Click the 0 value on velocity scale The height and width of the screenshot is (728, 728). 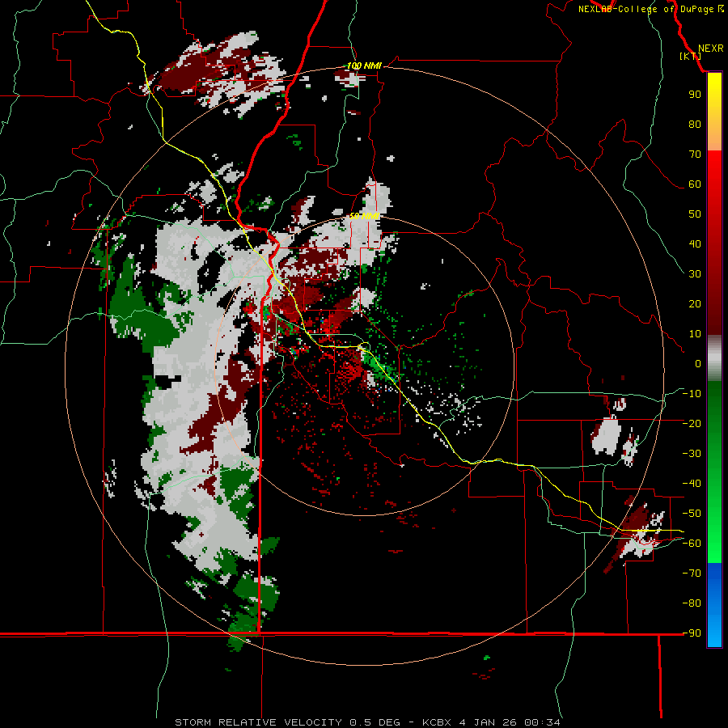coord(698,364)
